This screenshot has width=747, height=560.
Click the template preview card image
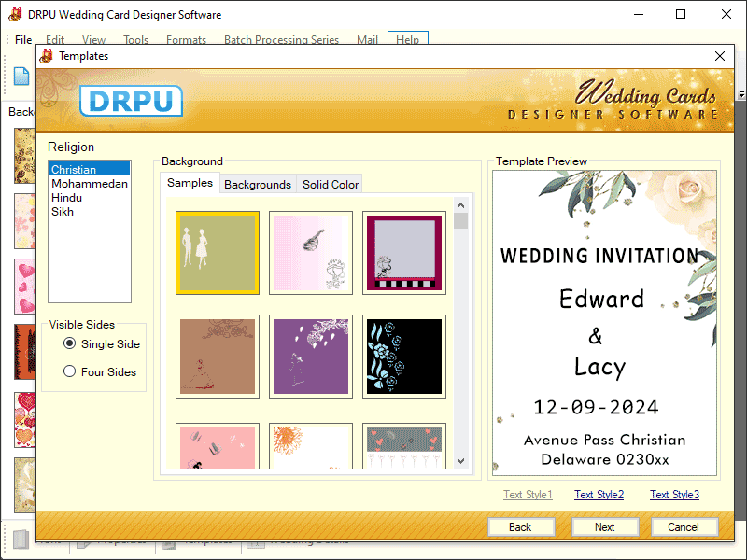click(x=604, y=322)
